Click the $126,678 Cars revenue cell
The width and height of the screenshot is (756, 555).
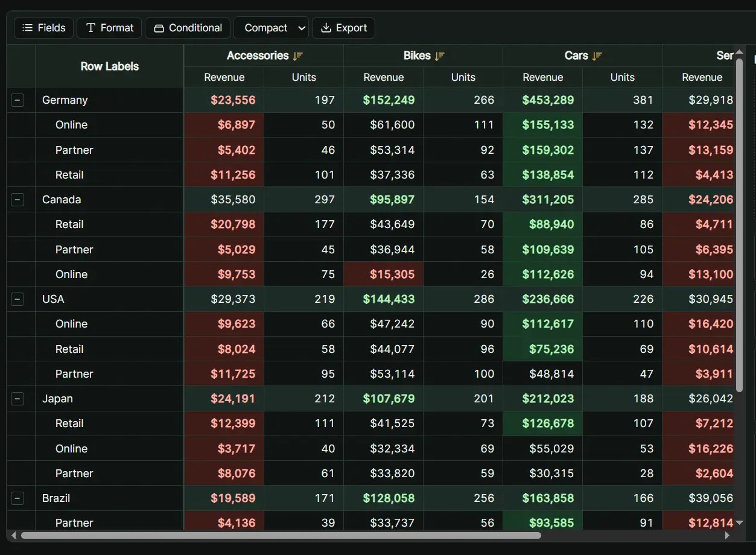pos(542,423)
